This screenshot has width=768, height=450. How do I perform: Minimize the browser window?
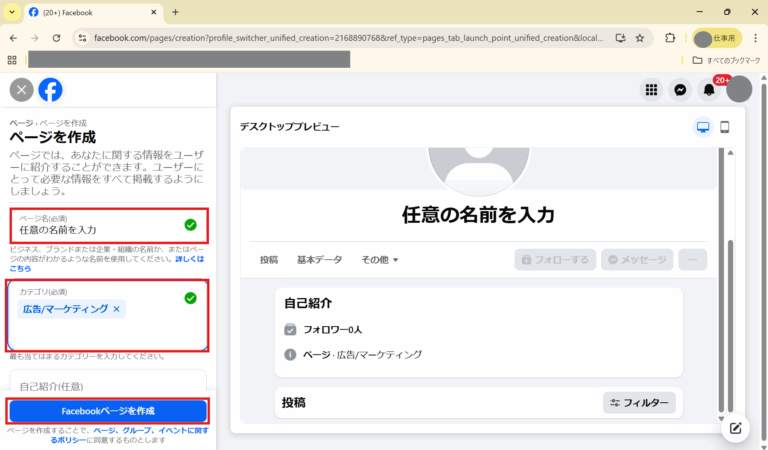[x=699, y=12]
